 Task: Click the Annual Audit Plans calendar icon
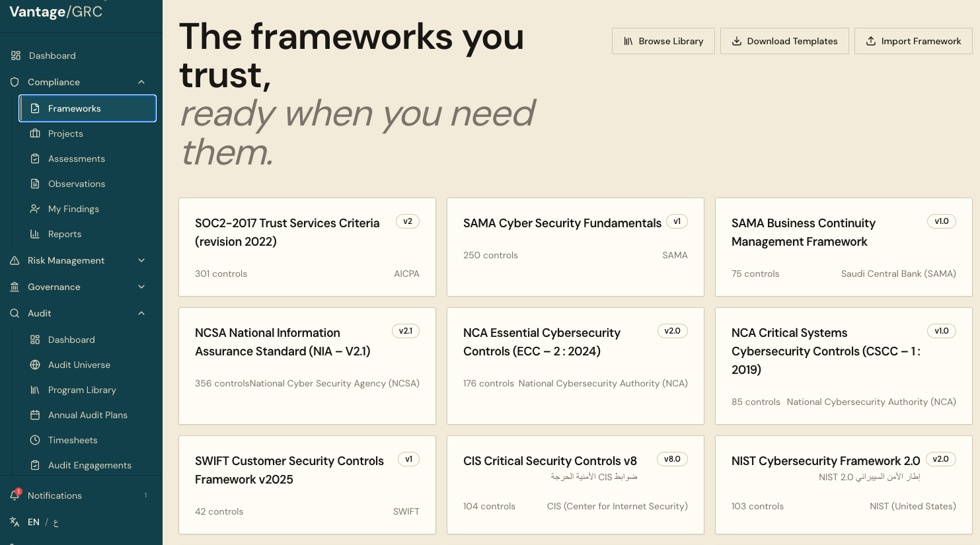[x=35, y=415]
